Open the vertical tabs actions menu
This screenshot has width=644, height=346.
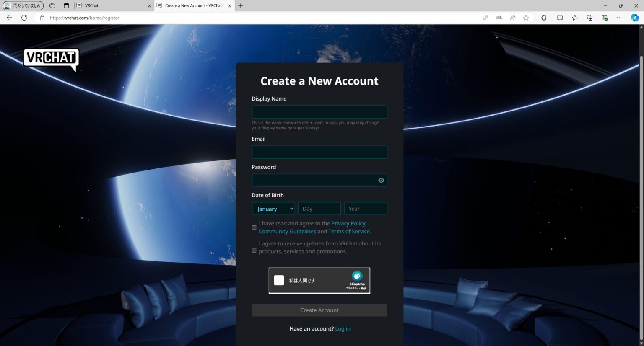click(x=66, y=5)
